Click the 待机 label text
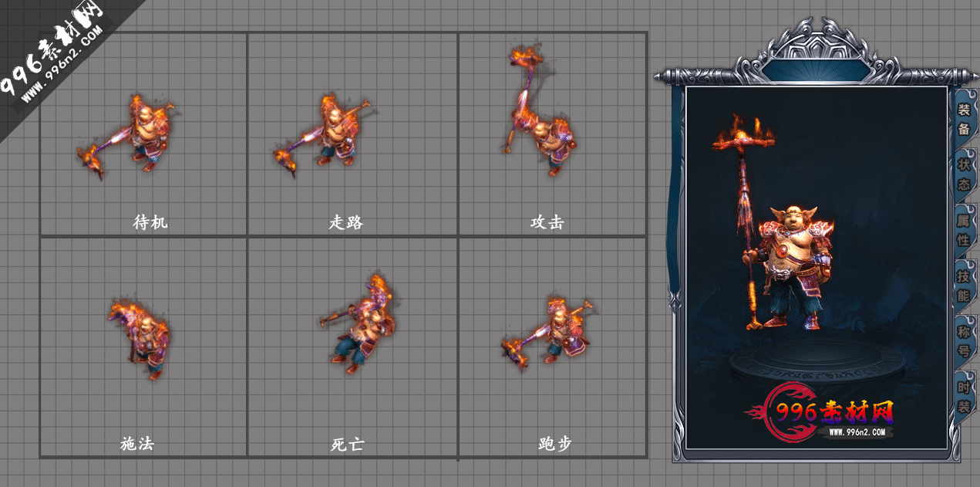The image size is (980, 487). [x=150, y=222]
